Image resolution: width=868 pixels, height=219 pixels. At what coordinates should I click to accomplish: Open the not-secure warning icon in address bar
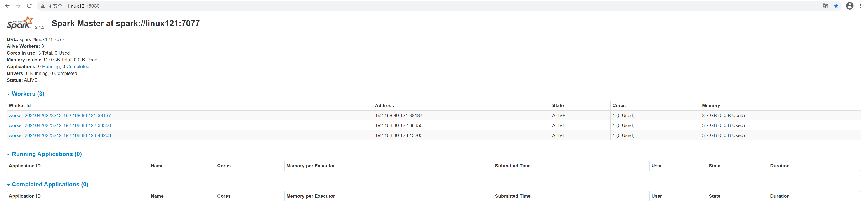(x=43, y=6)
